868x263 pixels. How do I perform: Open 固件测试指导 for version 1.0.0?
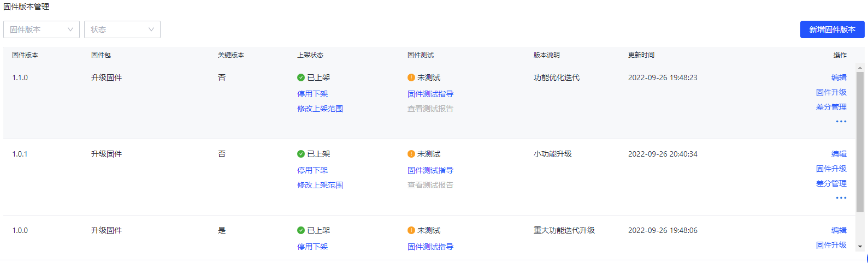tap(430, 247)
